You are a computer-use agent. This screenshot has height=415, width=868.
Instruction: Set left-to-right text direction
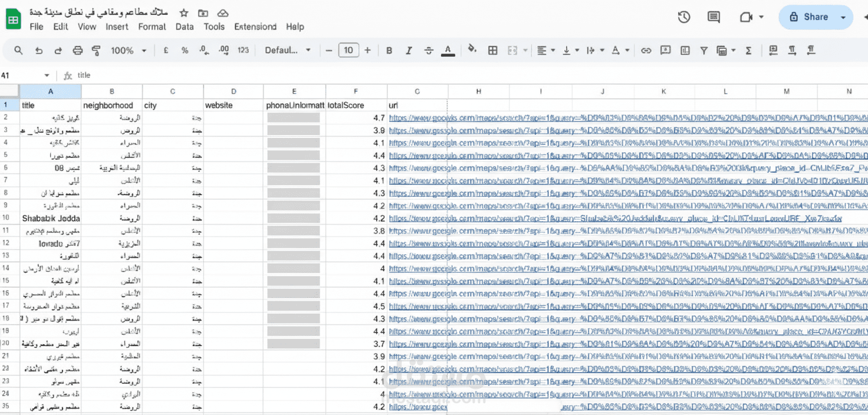tap(792, 50)
